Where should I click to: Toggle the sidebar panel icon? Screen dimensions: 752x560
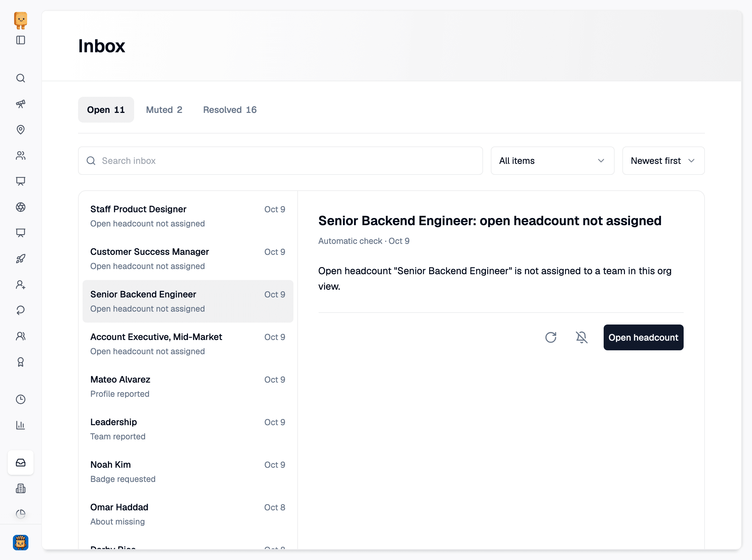coord(21,40)
